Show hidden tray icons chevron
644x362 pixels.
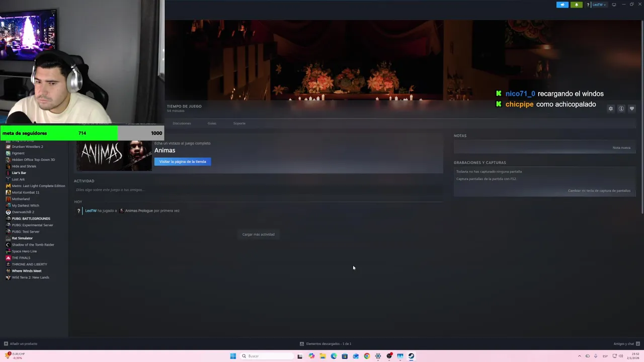580,356
